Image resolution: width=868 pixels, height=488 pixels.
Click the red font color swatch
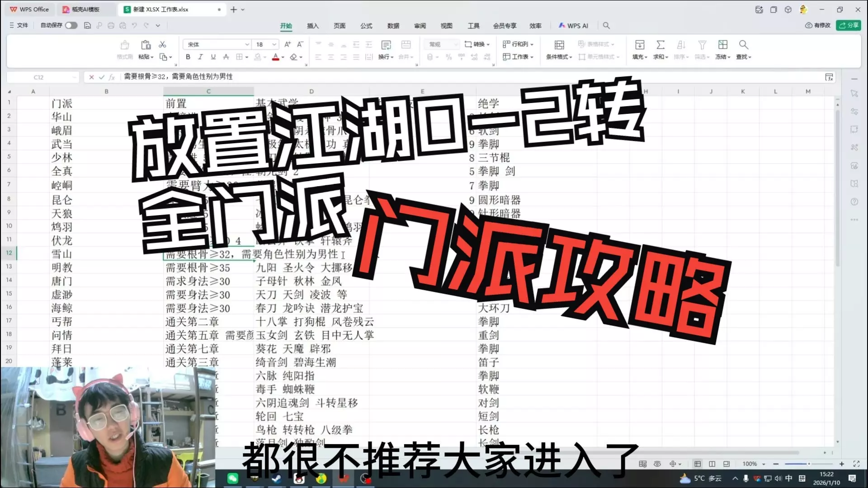tap(275, 57)
